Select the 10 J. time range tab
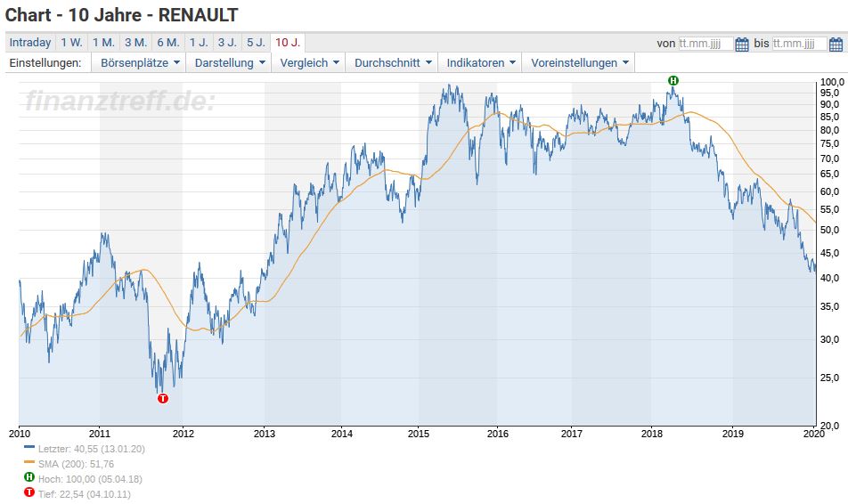 (288, 42)
